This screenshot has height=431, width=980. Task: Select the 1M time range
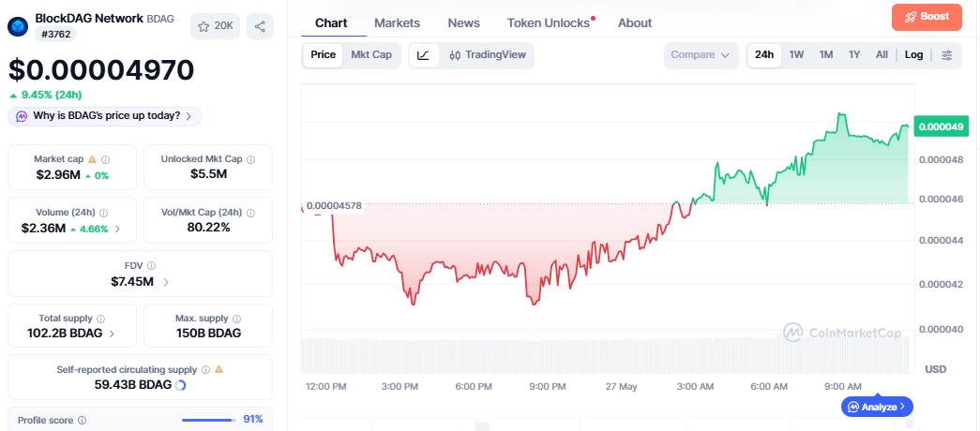pos(826,55)
